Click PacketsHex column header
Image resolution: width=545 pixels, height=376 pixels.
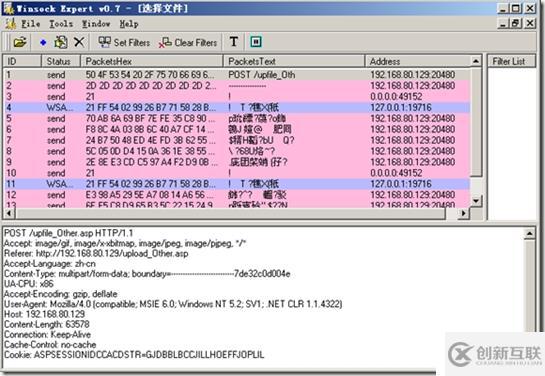[x=152, y=62]
